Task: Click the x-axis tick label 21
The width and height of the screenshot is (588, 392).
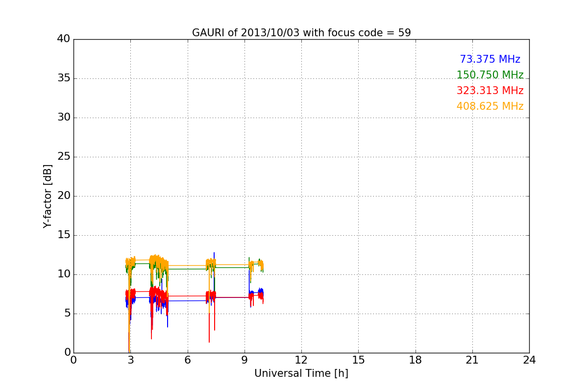Action: (x=472, y=360)
